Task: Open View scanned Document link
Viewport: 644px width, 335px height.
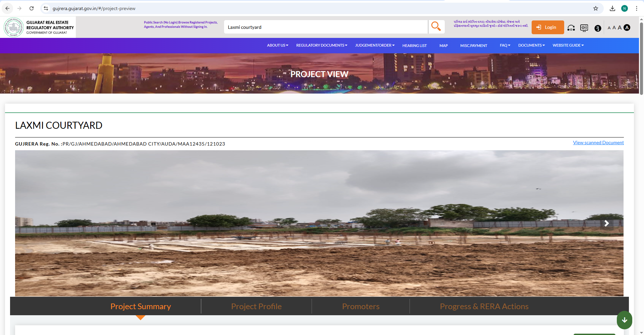Action: coord(598,142)
